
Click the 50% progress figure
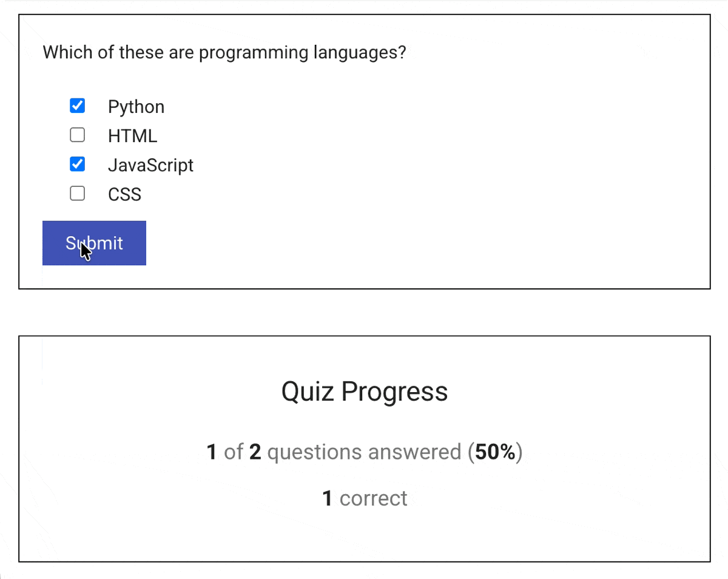pyautogui.click(x=496, y=452)
